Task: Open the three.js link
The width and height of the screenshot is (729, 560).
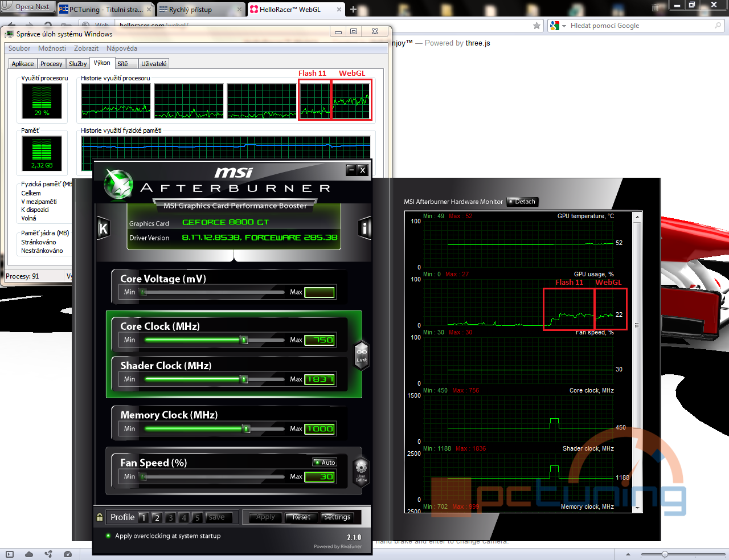Action: coord(477,43)
